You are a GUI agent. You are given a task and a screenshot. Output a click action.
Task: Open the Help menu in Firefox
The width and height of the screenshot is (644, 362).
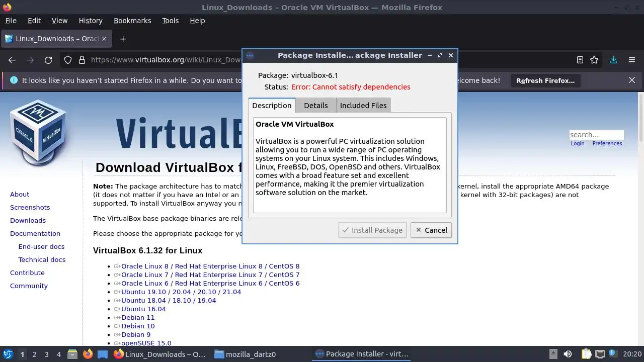click(x=197, y=21)
